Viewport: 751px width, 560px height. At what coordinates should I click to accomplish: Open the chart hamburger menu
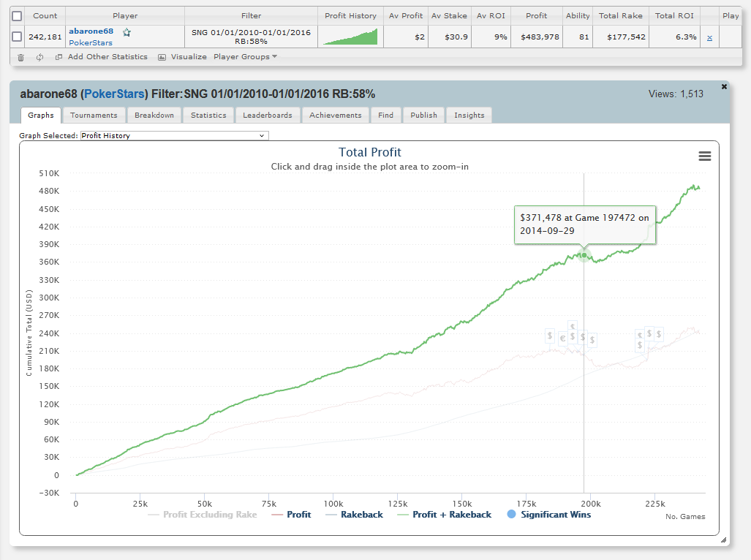tap(704, 156)
